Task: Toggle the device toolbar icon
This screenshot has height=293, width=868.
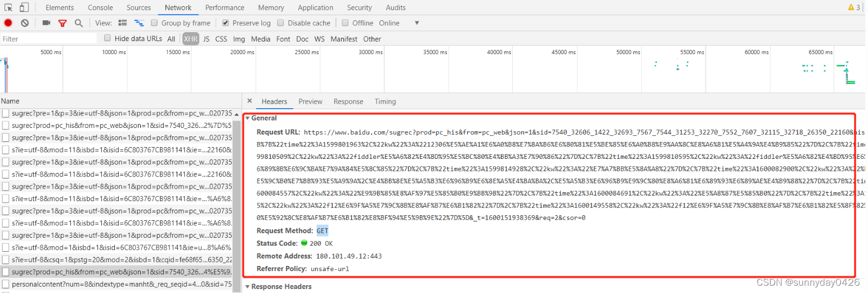Action: tap(24, 7)
